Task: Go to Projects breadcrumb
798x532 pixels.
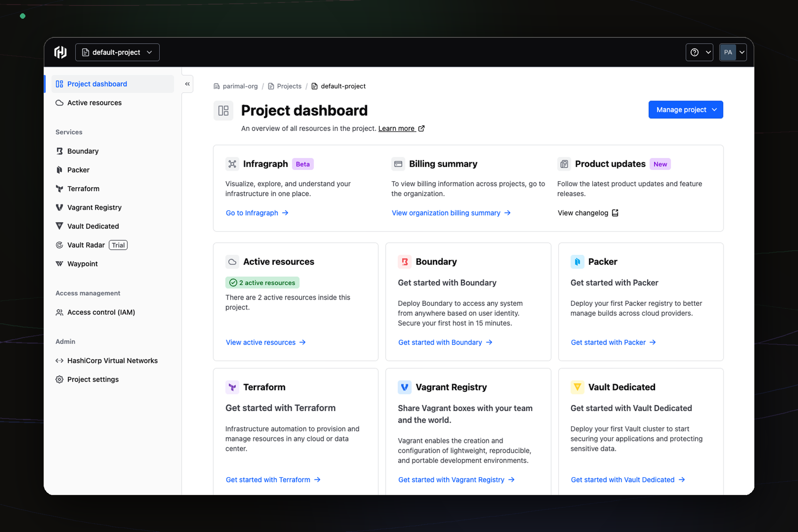Action: [285, 86]
